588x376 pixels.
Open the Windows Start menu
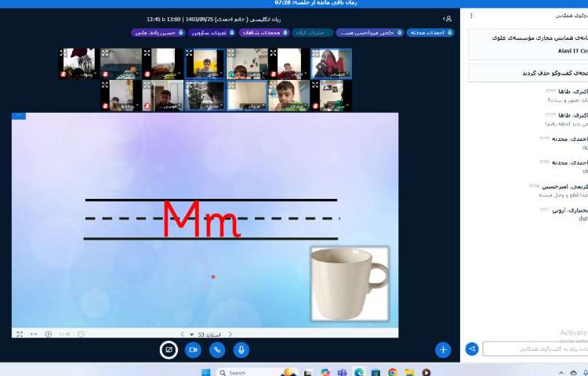click(x=206, y=372)
